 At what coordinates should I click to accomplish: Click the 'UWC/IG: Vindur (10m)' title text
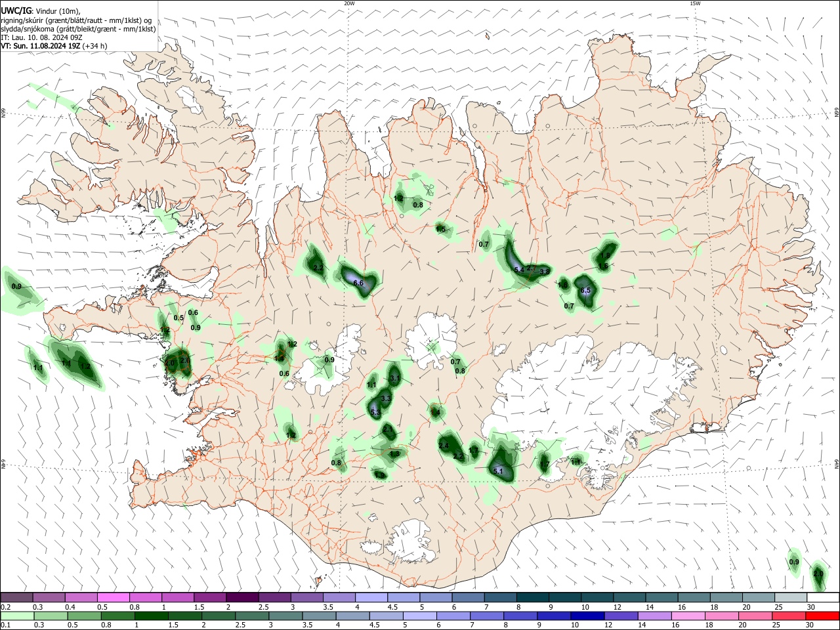click(x=41, y=10)
